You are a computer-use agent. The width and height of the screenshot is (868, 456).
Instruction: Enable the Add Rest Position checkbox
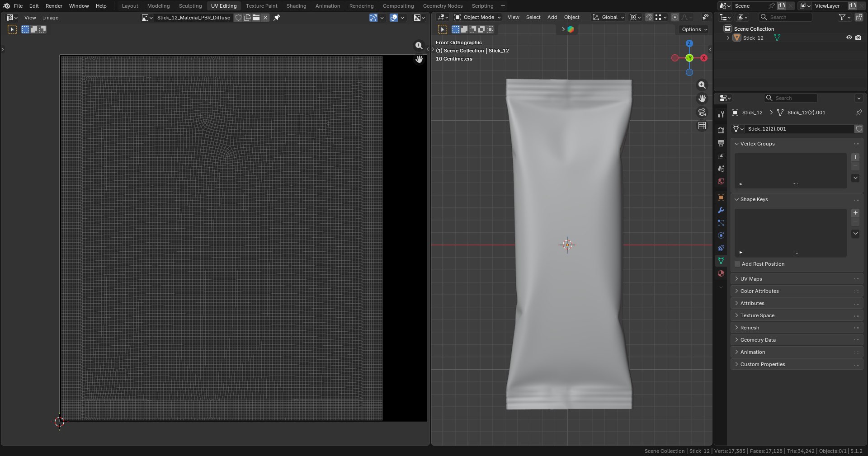pyautogui.click(x=737, y=264)
